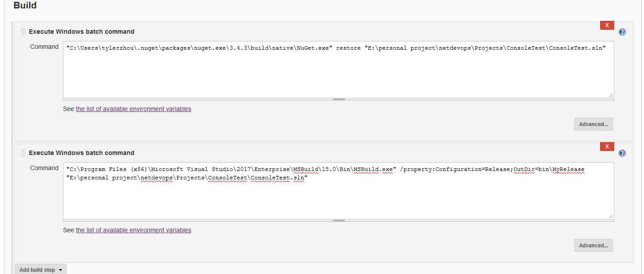Click the Command label beside the MSBuild field
The image size is (644, 274).
pos(44,168)
